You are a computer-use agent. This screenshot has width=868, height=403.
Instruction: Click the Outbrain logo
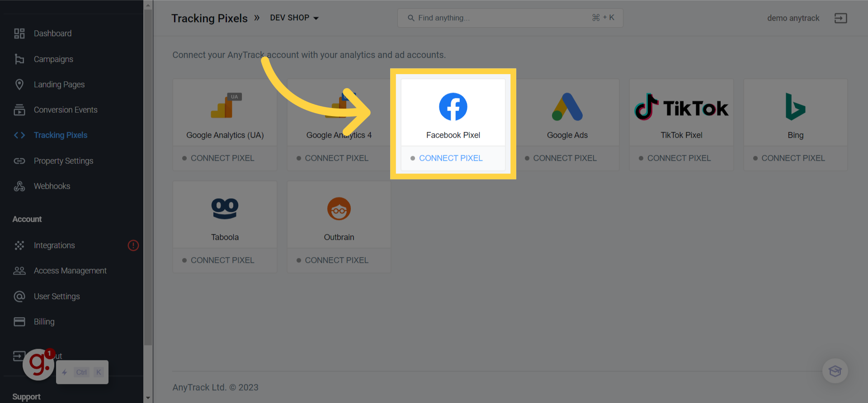point(339,209)
